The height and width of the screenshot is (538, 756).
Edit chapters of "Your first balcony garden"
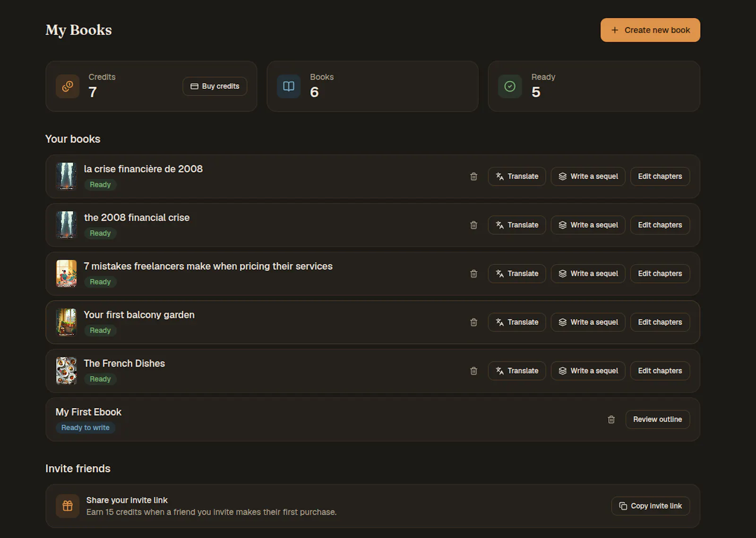pos(660,322)
